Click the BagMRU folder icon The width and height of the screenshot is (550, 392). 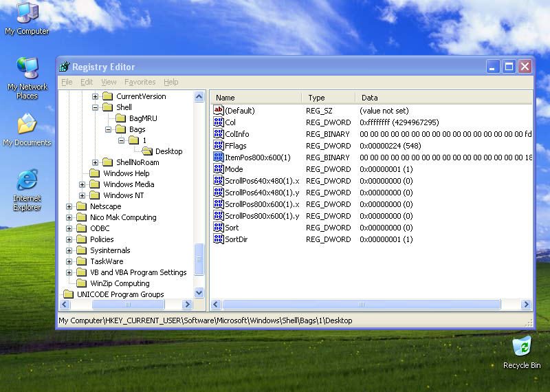(x=121, y=118)
